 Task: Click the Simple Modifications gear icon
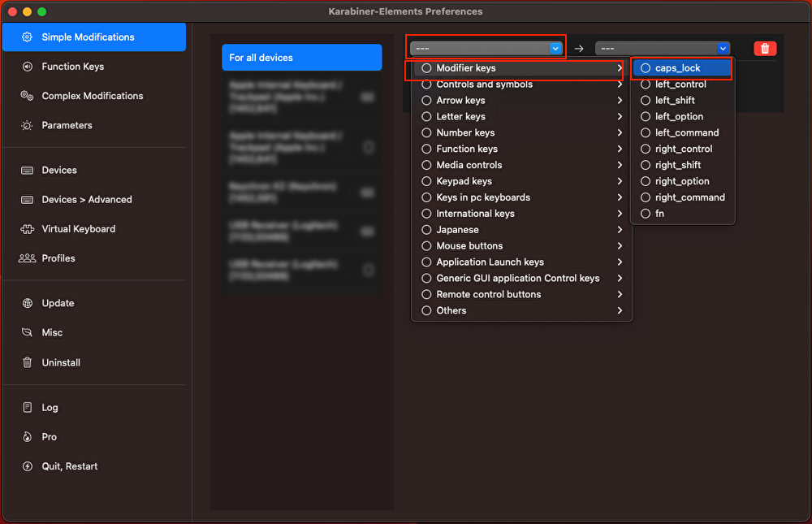(27, 37)
